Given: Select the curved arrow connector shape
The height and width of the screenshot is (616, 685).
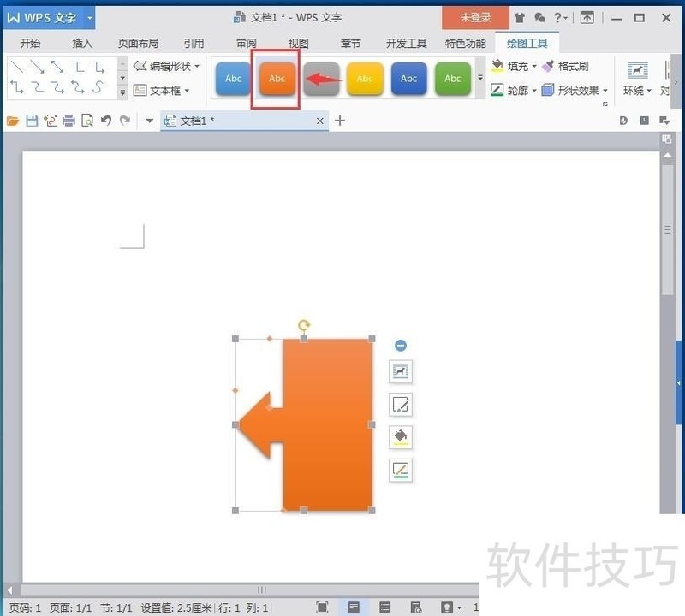Looking at the screenshot, I should point(57,87).
